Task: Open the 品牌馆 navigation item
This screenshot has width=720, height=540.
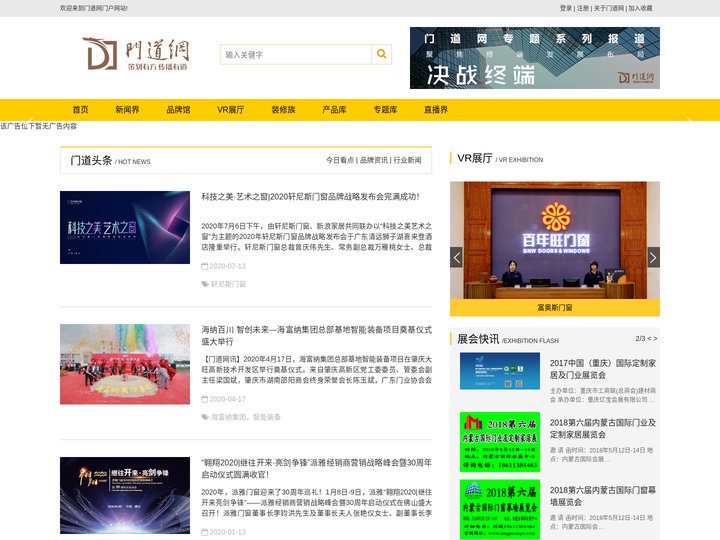Action: (x=178, y=110)
